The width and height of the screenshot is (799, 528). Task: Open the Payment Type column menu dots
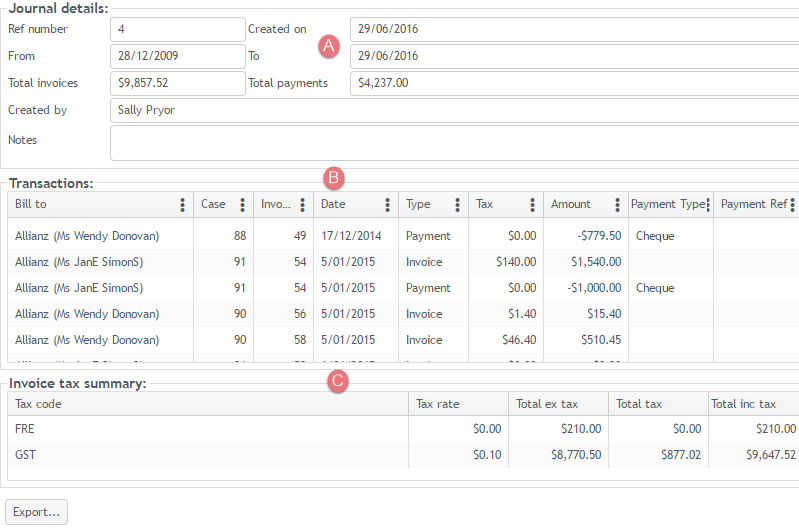[x=708, y=205]
